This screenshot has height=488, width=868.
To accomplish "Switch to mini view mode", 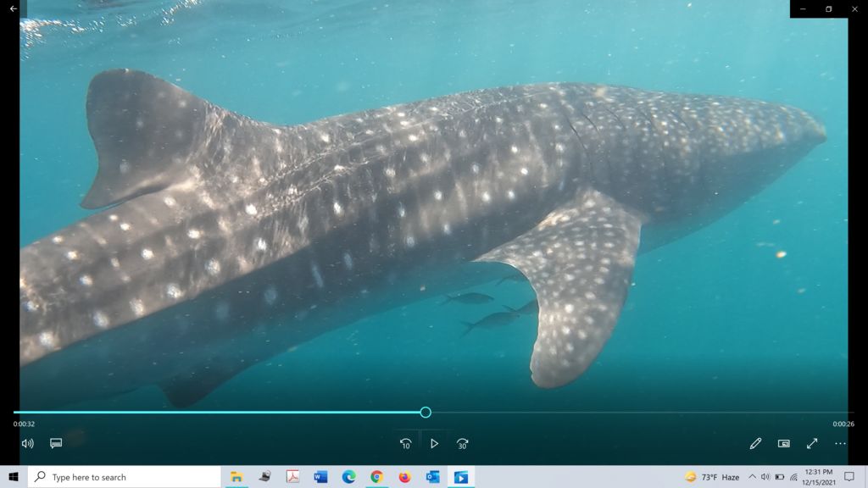I will (784, 443).
